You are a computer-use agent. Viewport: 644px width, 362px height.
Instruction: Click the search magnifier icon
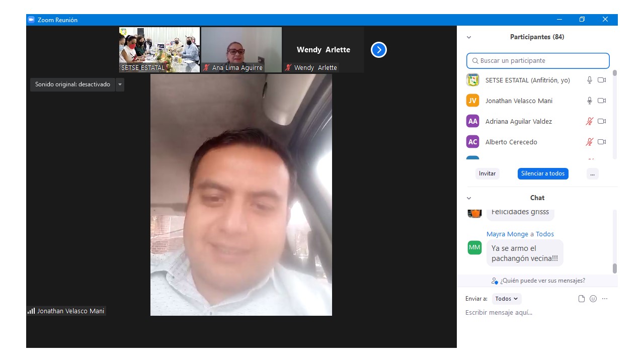point(475,61)
